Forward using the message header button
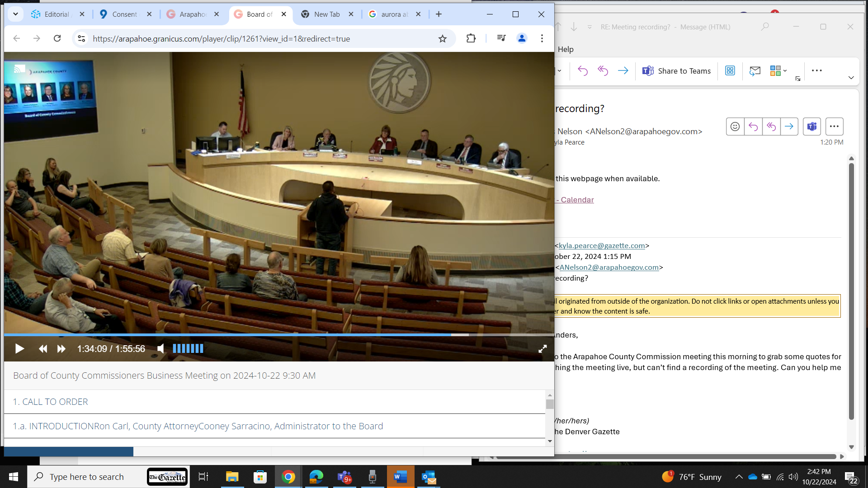868x488 pixels. pos(789,127)
